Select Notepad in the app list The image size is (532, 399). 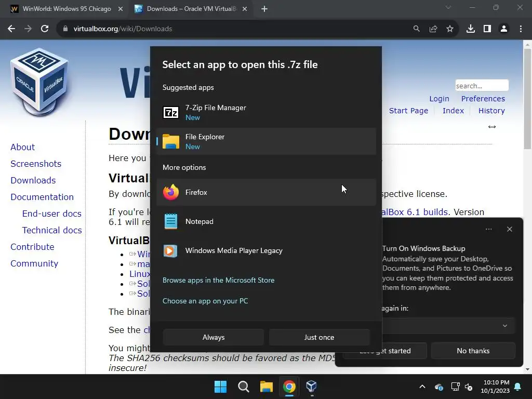coord(267,221)
